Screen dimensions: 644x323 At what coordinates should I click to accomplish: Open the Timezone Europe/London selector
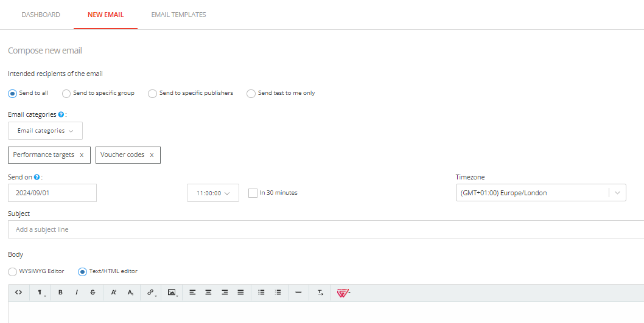click(x=540, y=193)
